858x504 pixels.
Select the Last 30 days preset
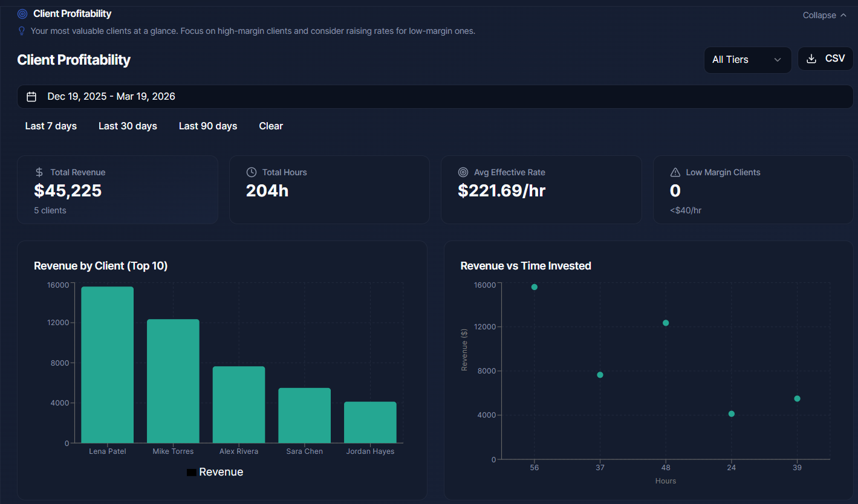tap(128, 126)
